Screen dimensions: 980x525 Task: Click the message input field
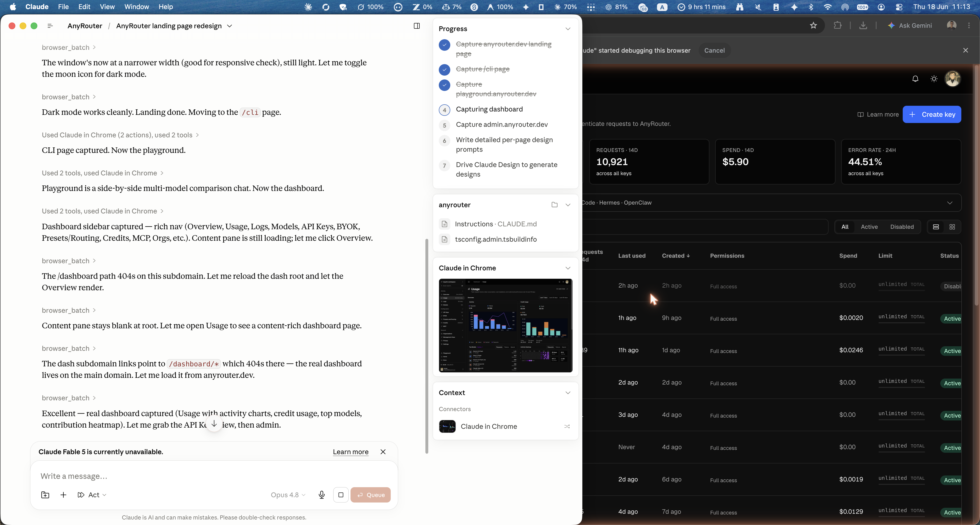coord(214,476)
